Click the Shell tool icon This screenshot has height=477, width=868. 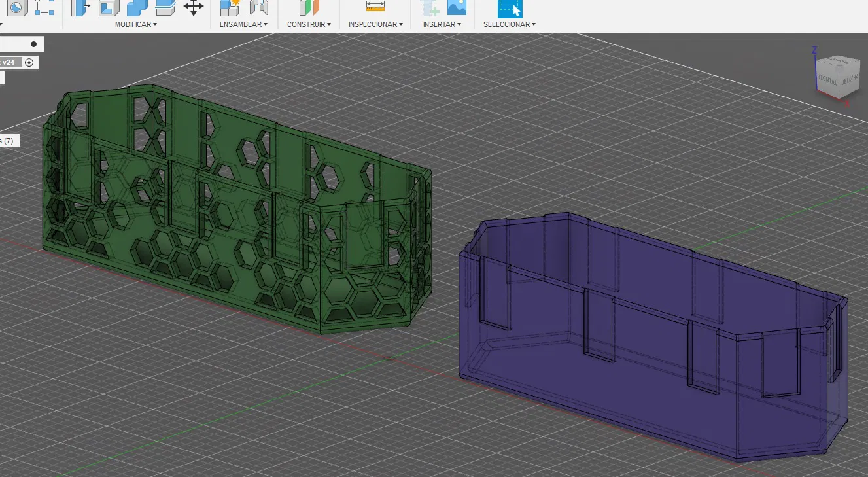click(x=109, y=8)
